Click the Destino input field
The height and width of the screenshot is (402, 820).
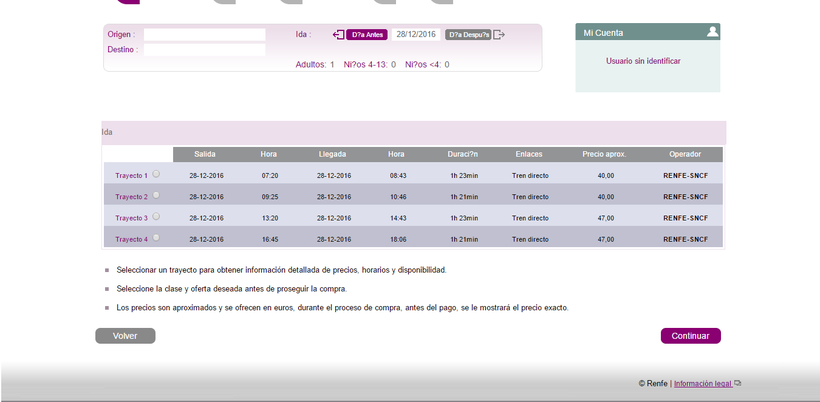[x=204, y=49]
